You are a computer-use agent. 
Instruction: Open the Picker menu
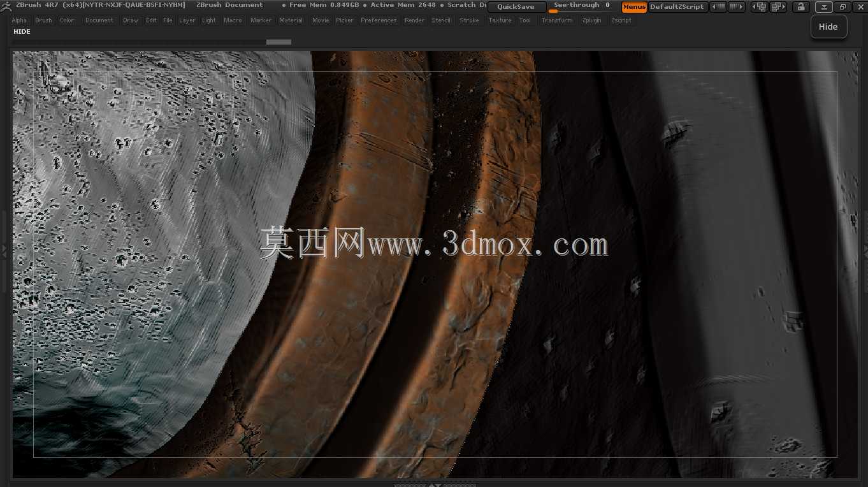click(345, 20)
